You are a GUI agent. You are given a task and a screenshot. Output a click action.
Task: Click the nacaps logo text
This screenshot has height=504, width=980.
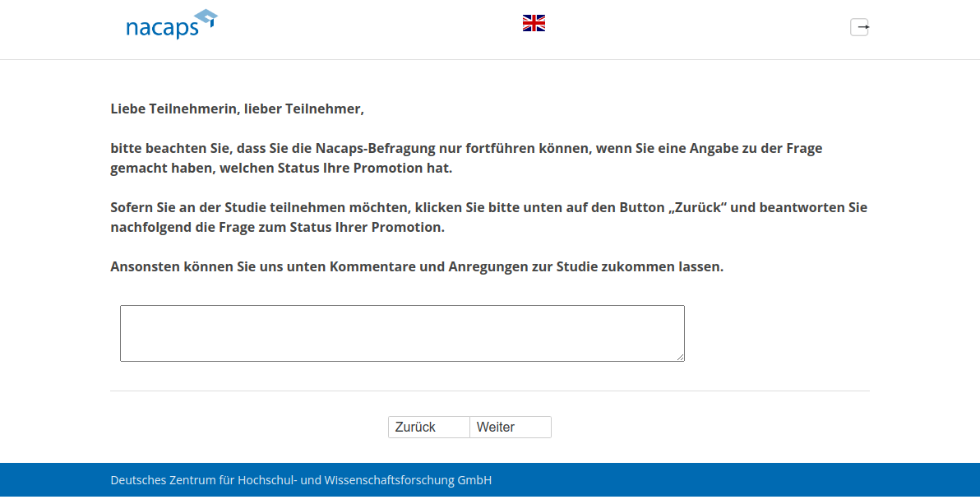point(162,29)
